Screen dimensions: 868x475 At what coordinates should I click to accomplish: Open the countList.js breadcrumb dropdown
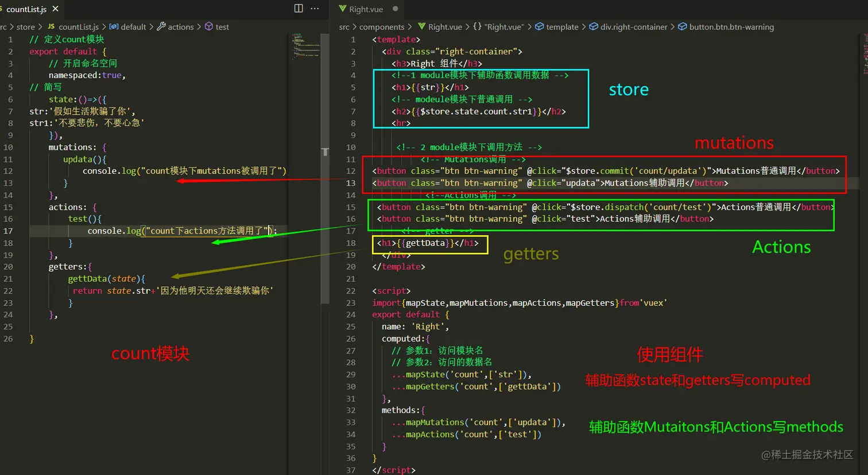point(79,27)
